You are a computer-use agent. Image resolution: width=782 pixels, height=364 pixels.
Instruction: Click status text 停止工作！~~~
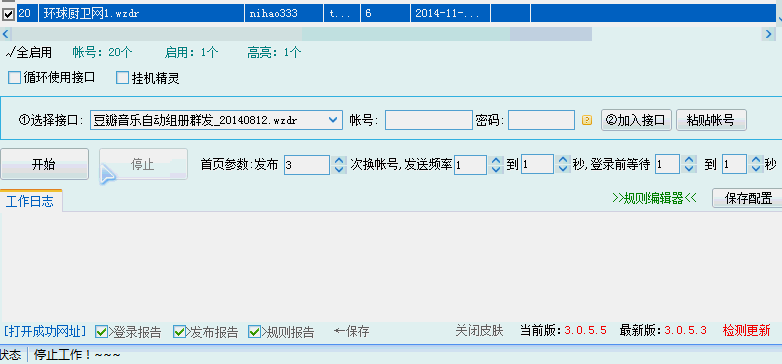pyautogui.click(x=77, y=355)
